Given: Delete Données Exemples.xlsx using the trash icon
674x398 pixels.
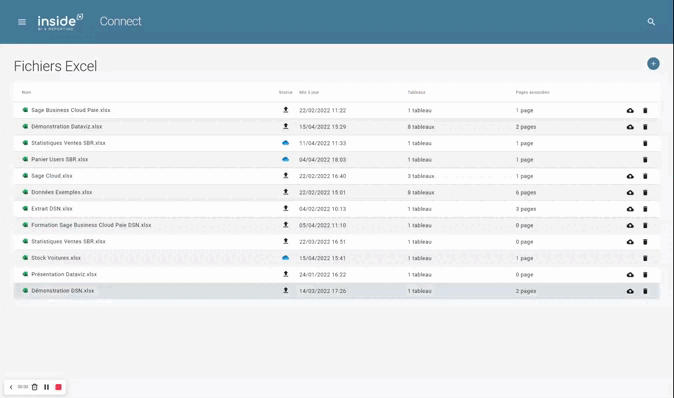Looking at the screenshot, I should (645, 193).
